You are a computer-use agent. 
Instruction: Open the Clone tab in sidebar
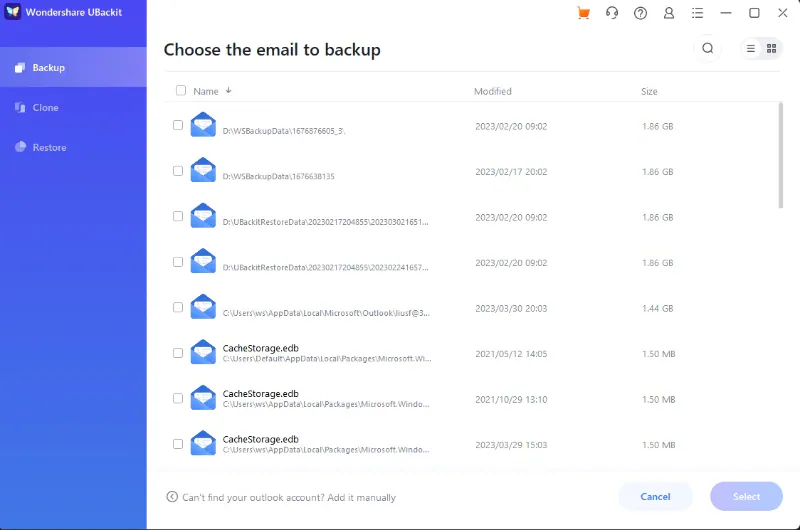click(45, 107)
